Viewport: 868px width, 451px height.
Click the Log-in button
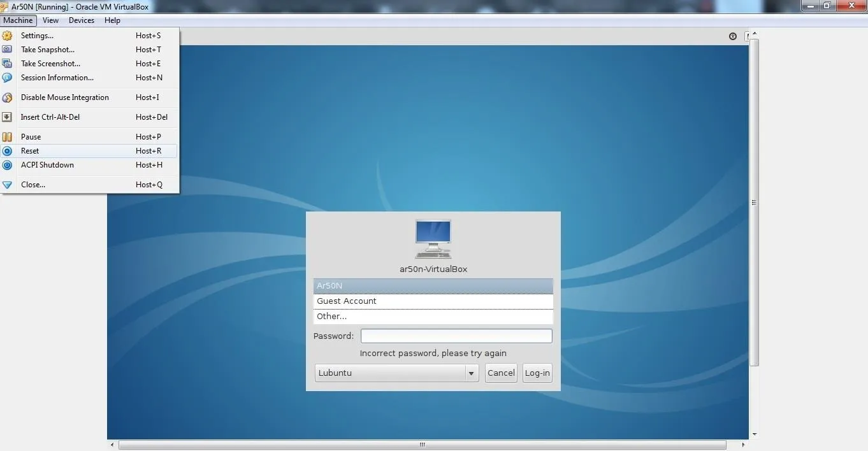(537, 373)
